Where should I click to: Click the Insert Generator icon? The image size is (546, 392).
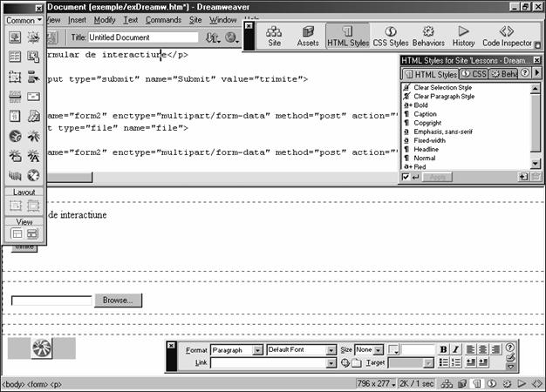[33, 176]
